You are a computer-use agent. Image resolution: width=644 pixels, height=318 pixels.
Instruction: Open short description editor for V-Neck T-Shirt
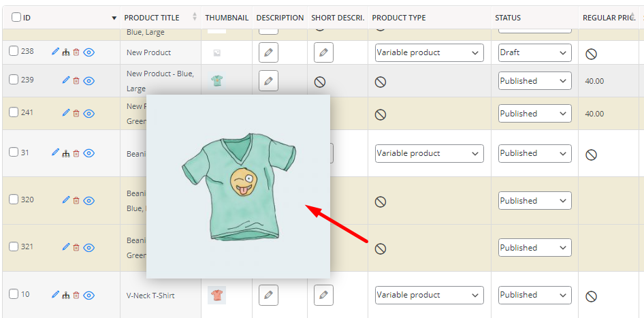click(323, 295)
